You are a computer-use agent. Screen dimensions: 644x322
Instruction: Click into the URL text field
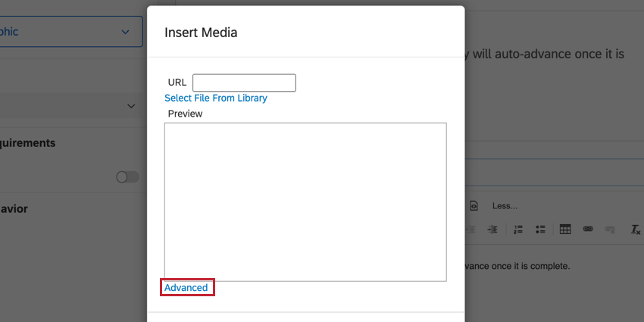pyautogui.click(x=244, y=83)
